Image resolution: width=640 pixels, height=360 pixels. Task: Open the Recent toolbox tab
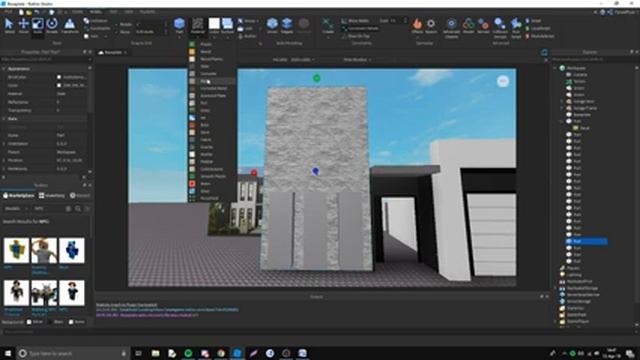80,196
